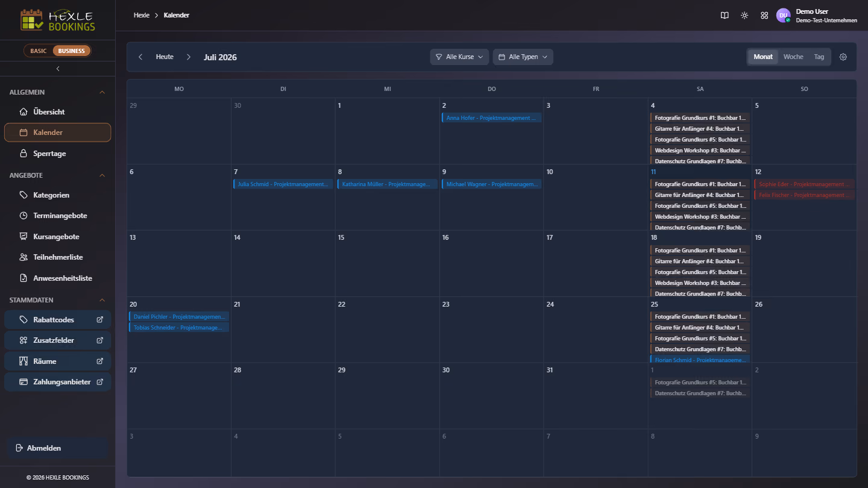This screenshot has width=868, height=488.
Task: Log out via Abmelden button
Action: pos(58,448)
